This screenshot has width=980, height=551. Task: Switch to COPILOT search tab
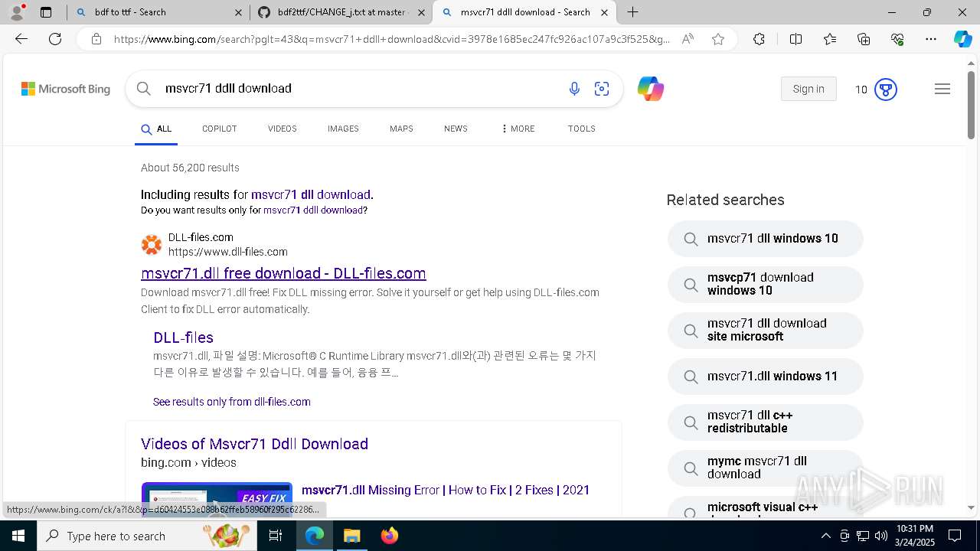219,129
